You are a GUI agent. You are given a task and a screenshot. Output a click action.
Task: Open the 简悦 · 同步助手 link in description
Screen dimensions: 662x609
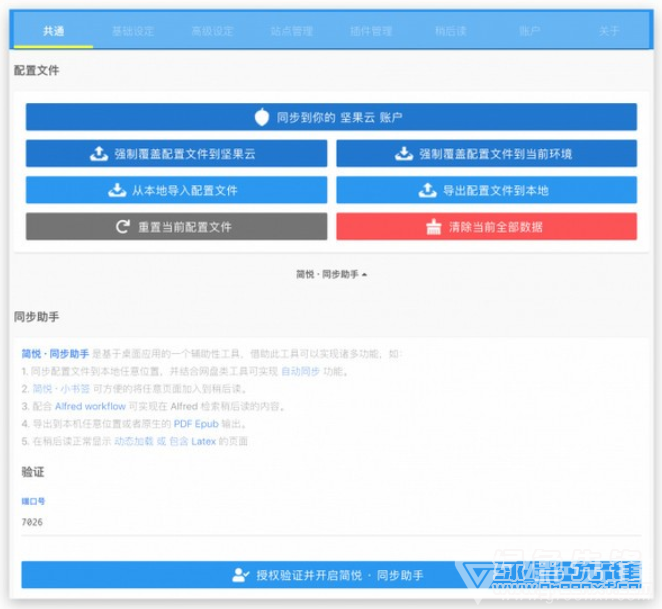click(55, 353)
